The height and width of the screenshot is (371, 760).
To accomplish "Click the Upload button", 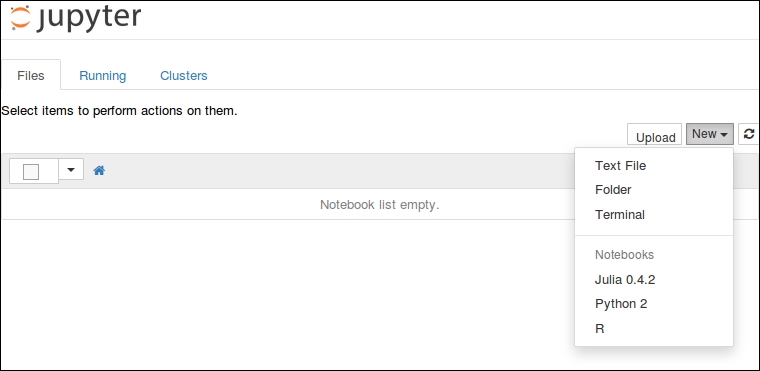I will point(655,135).
